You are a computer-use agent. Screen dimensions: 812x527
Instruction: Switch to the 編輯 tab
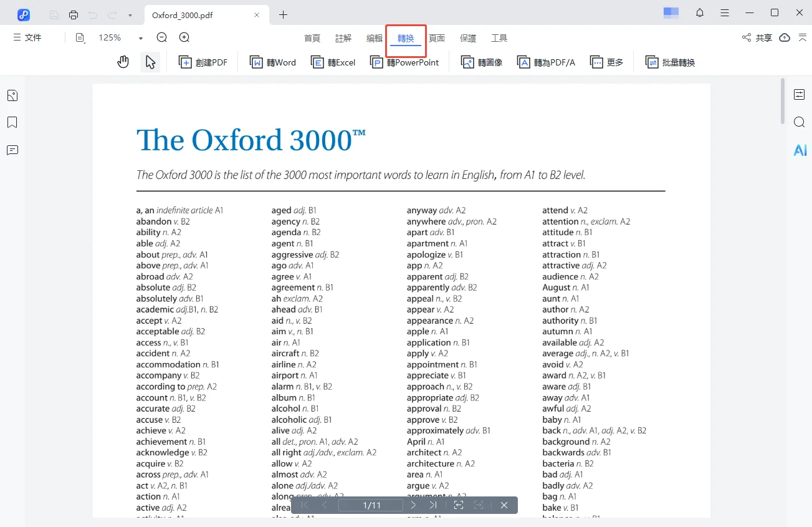[375, 38]
